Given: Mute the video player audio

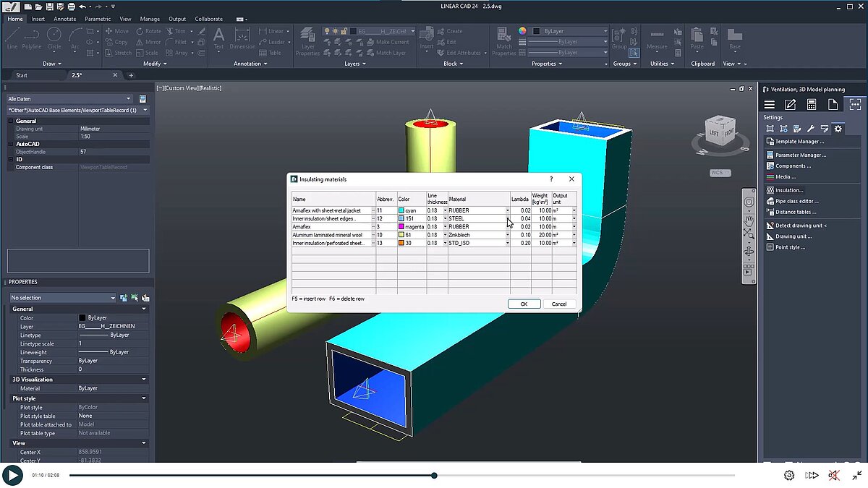Looking at the screenshot, I should pyautogui.click(x=833, y=475).
